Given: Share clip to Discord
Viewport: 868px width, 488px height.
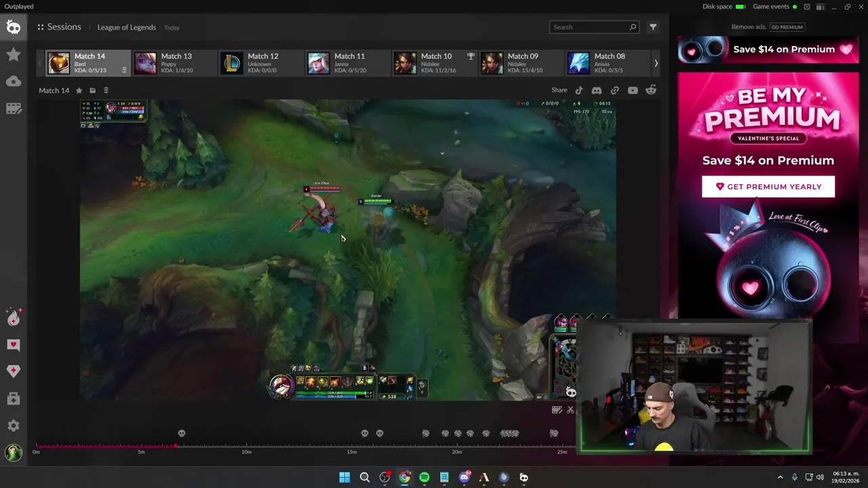Looking at the screenshot, I should (597, 90).
